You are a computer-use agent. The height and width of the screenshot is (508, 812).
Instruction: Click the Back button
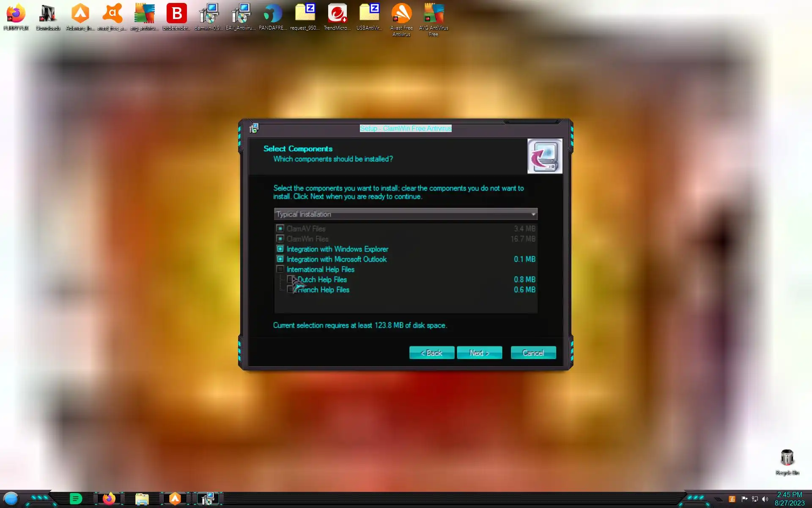(431, 353)
